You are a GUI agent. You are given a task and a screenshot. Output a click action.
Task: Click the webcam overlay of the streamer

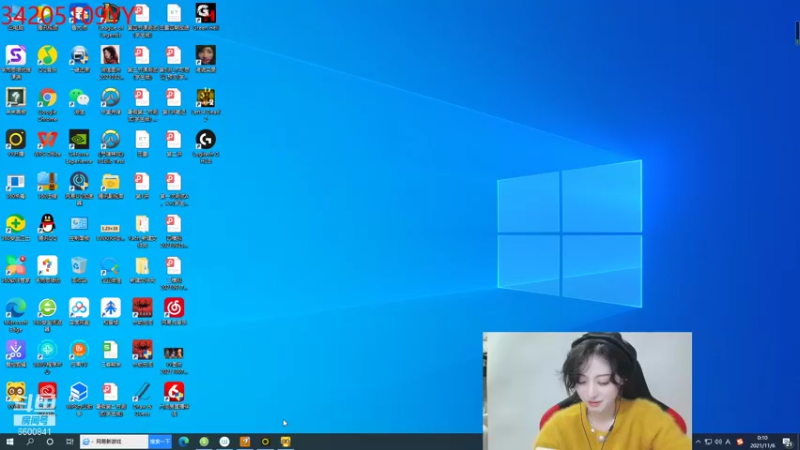click(x=587, y=391)
